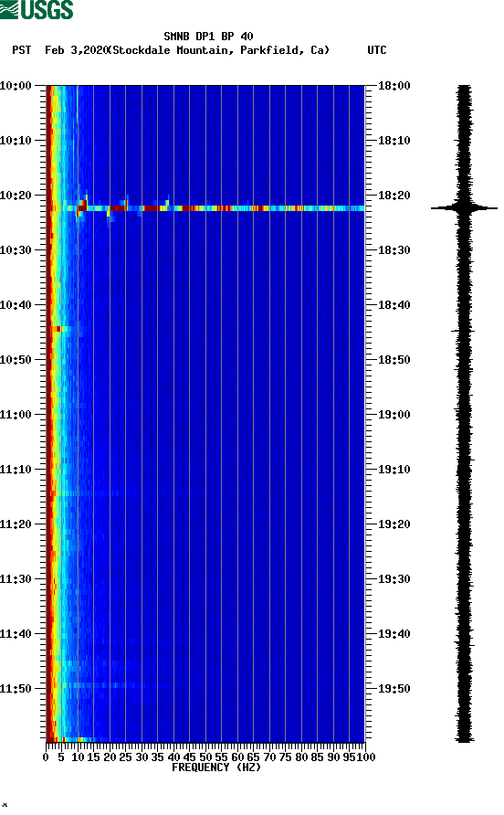The width and height of the screenshot is (504, 815).
Task: Click the 10:00 PST axis label
Action: pyautogui.click(x=16, y=86)
